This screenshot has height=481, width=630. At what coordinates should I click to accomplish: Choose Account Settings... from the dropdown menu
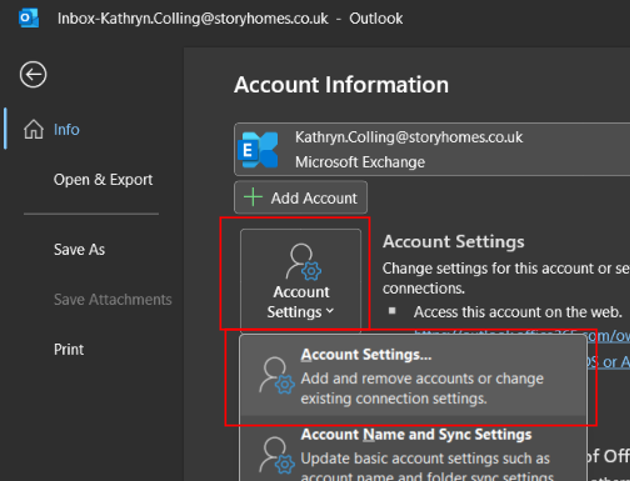point(413,376)
